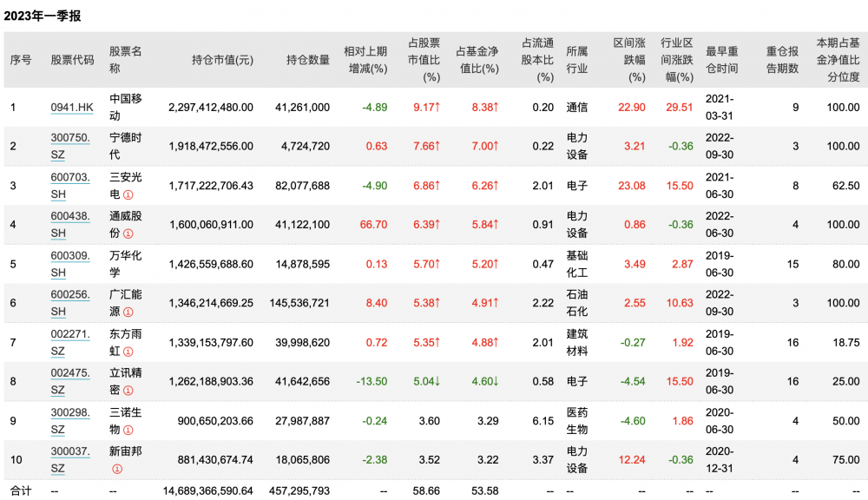Click the 持仓市值(元) column header

coord(222,60)
